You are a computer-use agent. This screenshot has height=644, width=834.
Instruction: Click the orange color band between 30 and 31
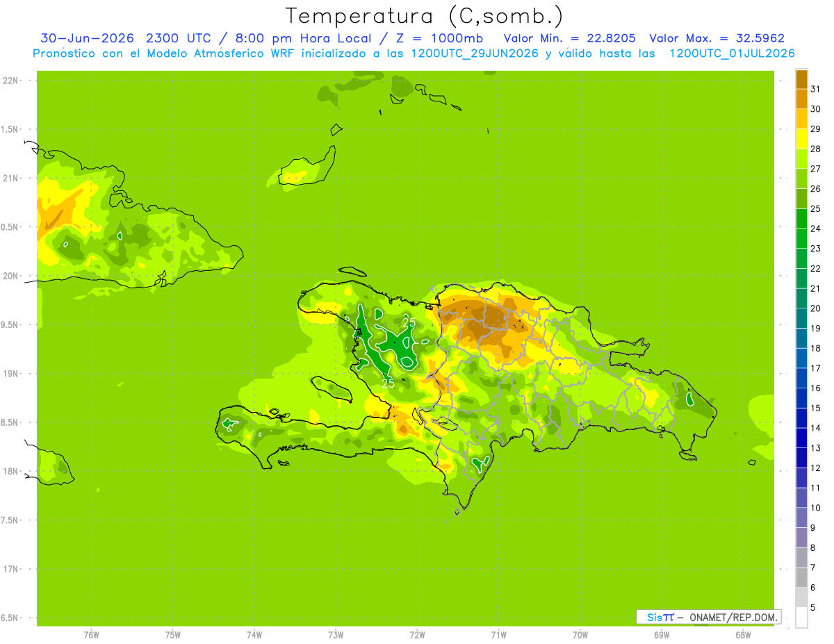click(801, 99)
